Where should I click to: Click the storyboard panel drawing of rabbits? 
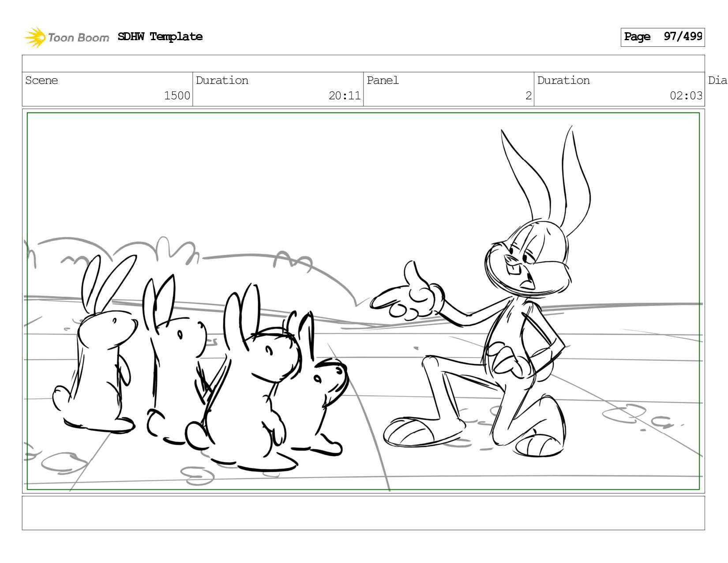[364, 301]
